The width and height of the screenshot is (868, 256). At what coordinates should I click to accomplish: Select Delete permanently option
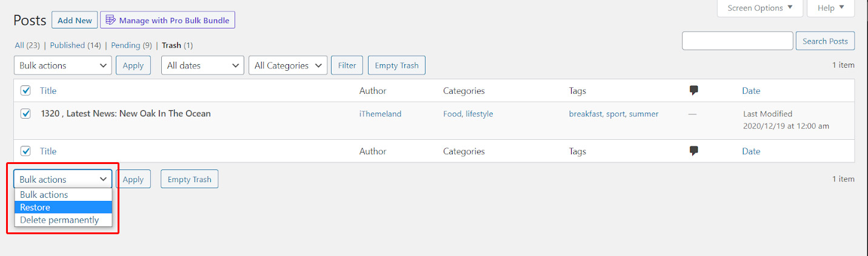point(63,220)
